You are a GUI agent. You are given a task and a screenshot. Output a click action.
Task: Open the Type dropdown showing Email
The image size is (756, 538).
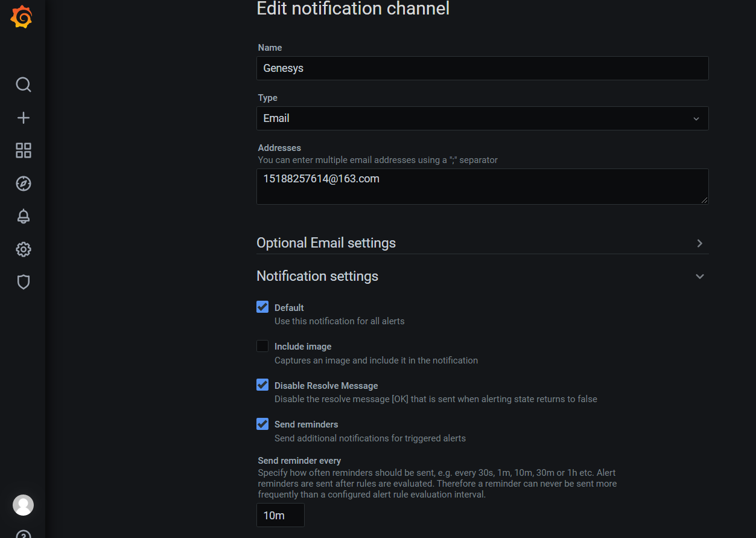coord(482,118)
